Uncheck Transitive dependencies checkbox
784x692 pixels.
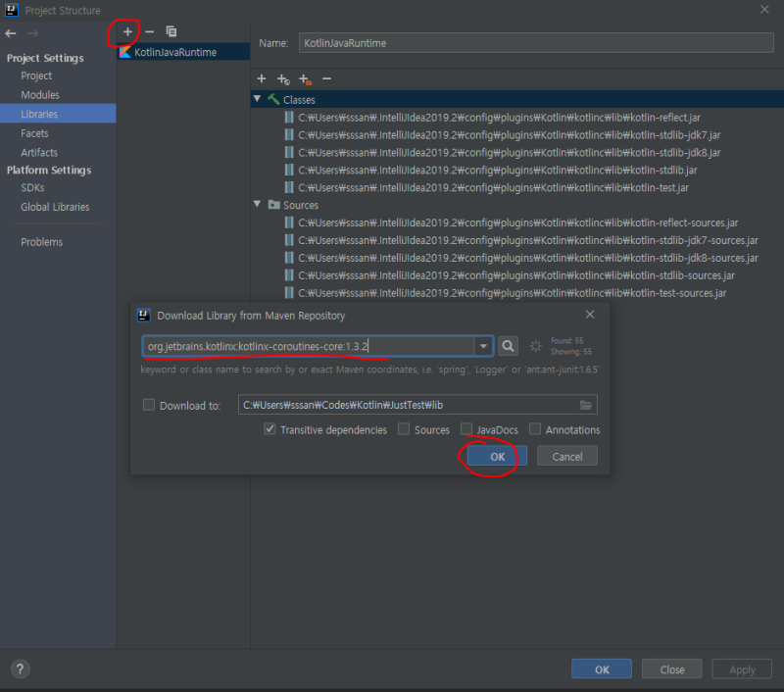(x=269, y=429)
